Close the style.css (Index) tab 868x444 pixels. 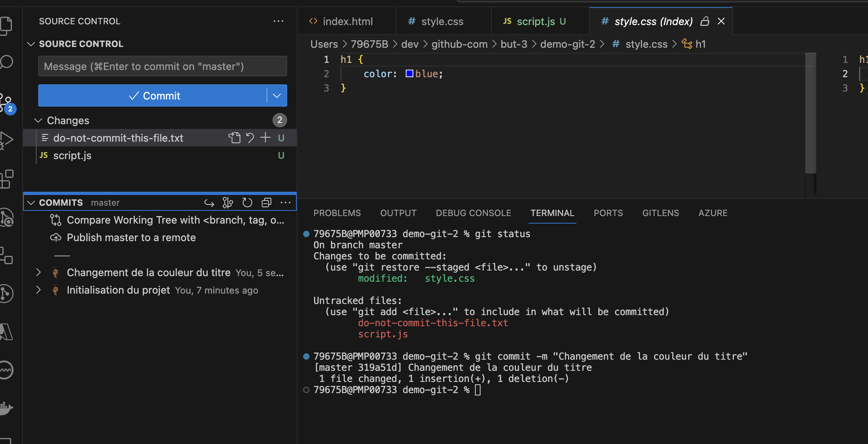tap(721, 21)
